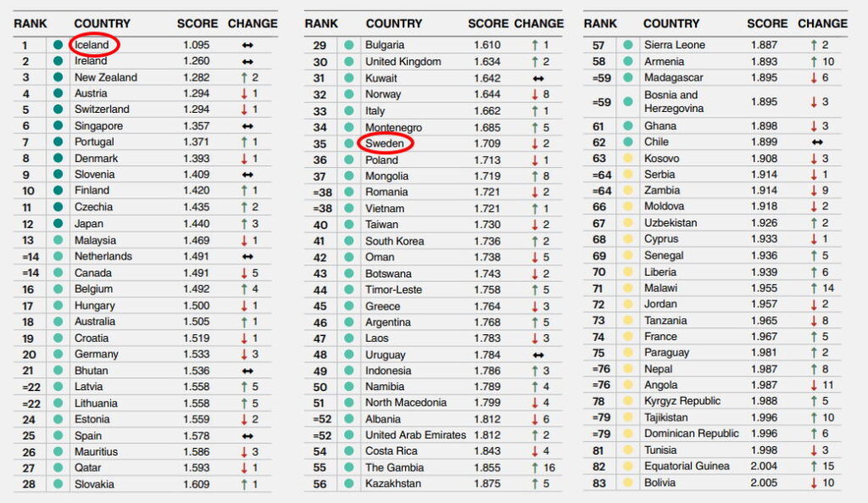
Task: Click the sideways double arrow in Kuwait's row
Action: tap(538, 78)
